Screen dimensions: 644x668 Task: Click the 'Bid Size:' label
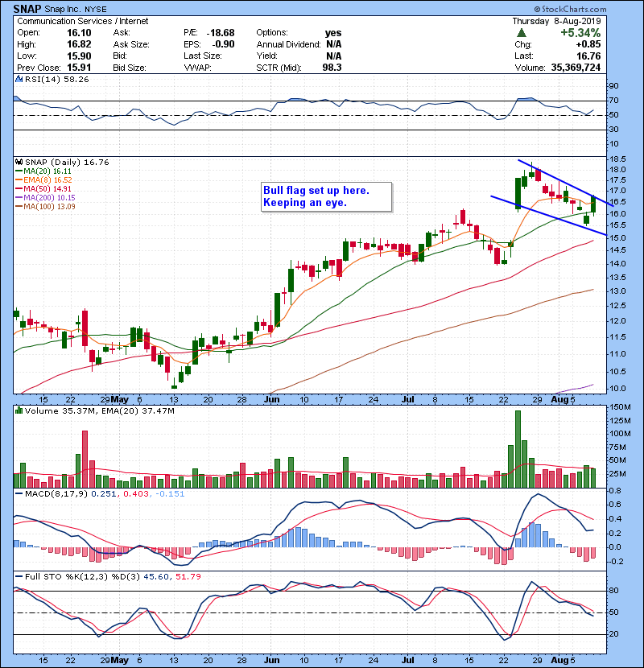tap(130, 68)
